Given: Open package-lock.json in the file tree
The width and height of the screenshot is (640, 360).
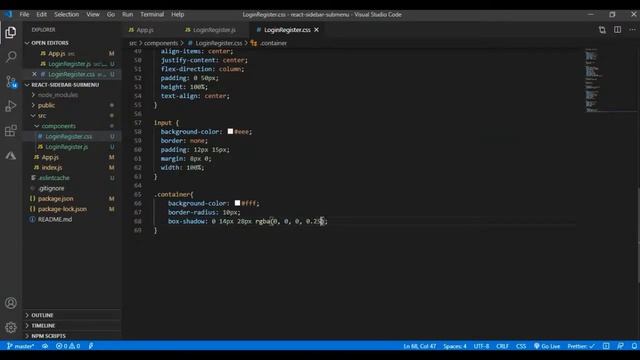Looking at the screenshot, I should pyautogui.click(x=72, y=209).
